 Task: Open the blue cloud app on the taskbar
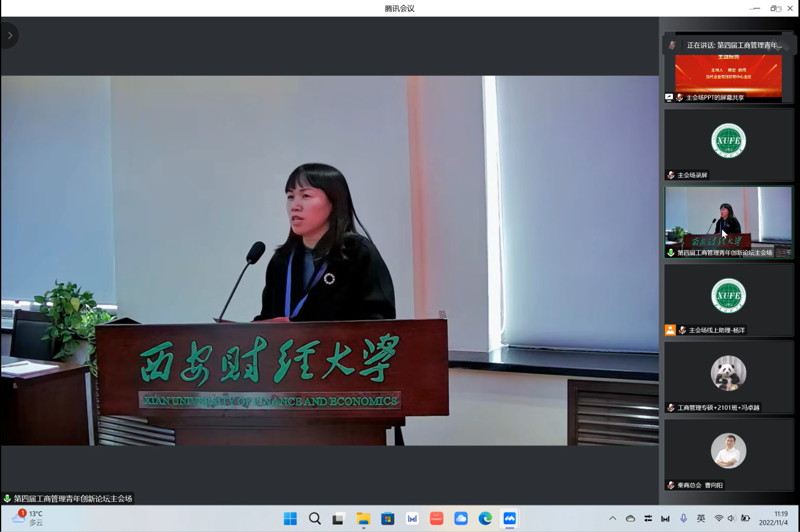(461, 518)
